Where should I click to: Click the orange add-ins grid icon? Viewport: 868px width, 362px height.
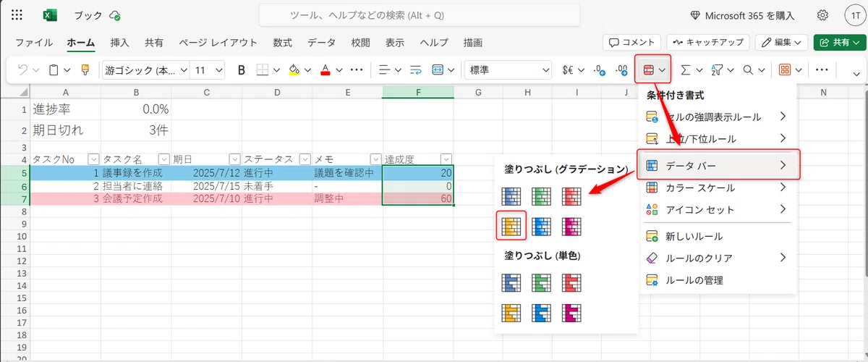click(785, 70)
